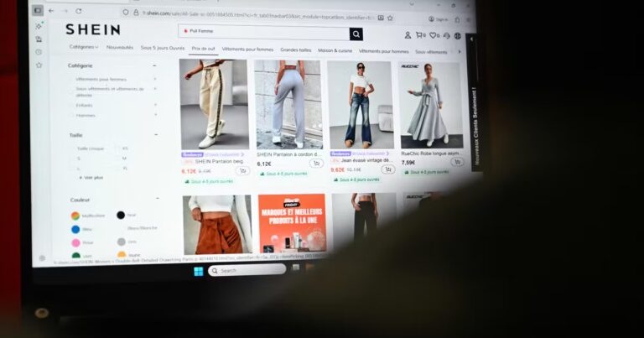644x338 pixels.
Task: Open Vêtements pour femmes navigation tab
Action: click(x=247, y=49)
